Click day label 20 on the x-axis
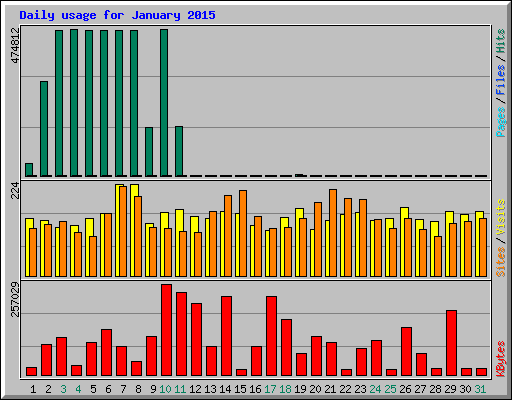 315,389
